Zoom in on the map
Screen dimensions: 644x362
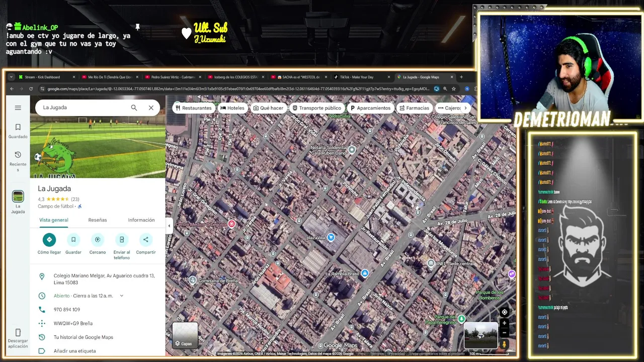pos(504,324)
